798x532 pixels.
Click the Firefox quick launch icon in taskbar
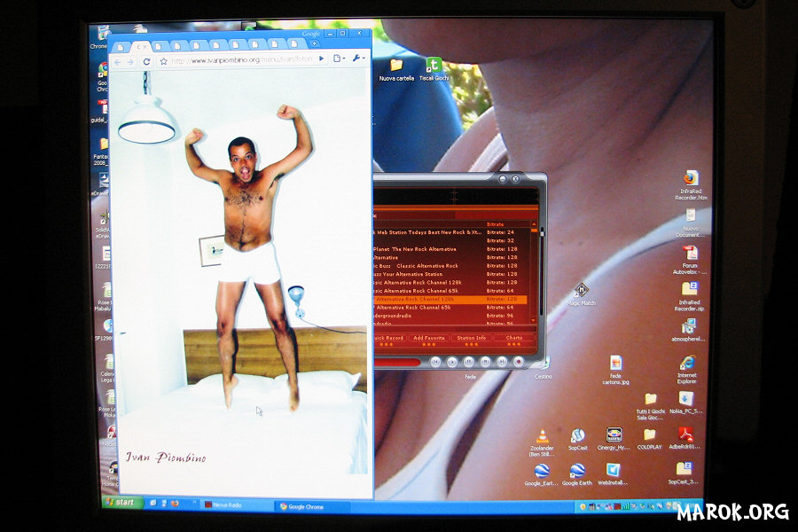[x=175, y=503]
